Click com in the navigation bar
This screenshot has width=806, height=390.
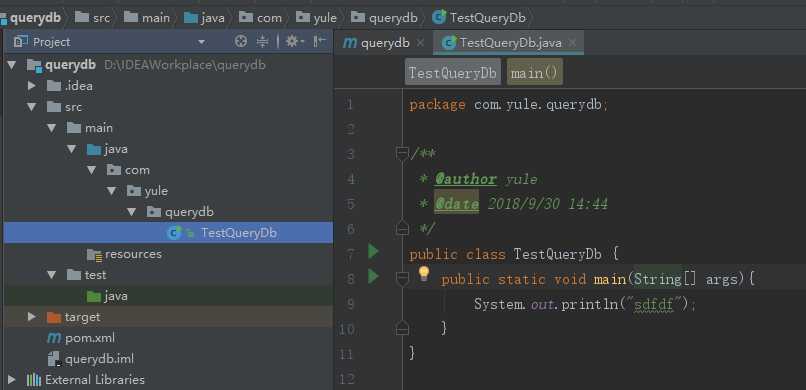tap(261, 18)
